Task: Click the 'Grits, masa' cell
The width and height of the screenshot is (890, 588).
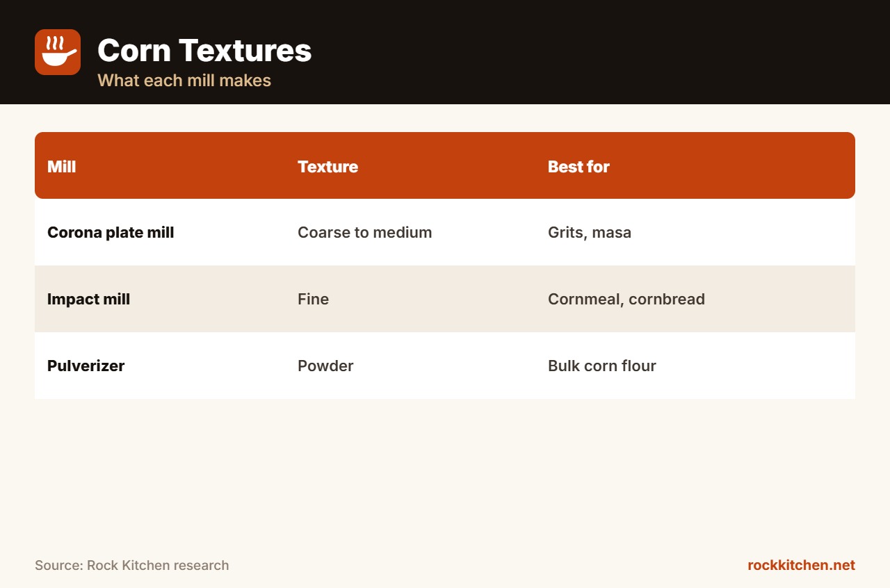Action: [590, 233]
